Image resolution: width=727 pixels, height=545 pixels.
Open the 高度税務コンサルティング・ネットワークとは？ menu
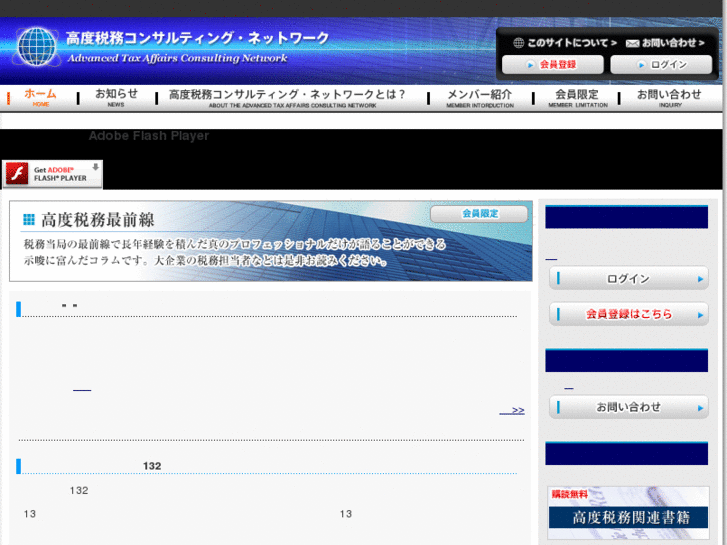287,98
